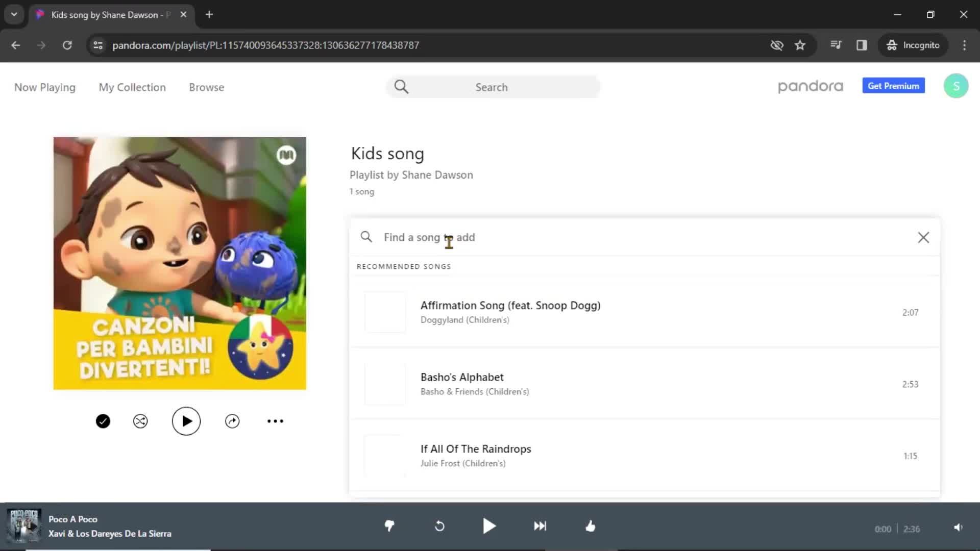This screenshot has height=551, width=980.
Task: Open the Poco A Poco track title
Action: 73,519
